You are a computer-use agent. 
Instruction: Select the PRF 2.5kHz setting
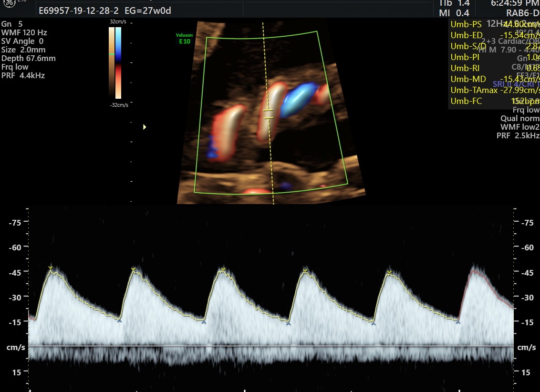click(x=519, y=135)
